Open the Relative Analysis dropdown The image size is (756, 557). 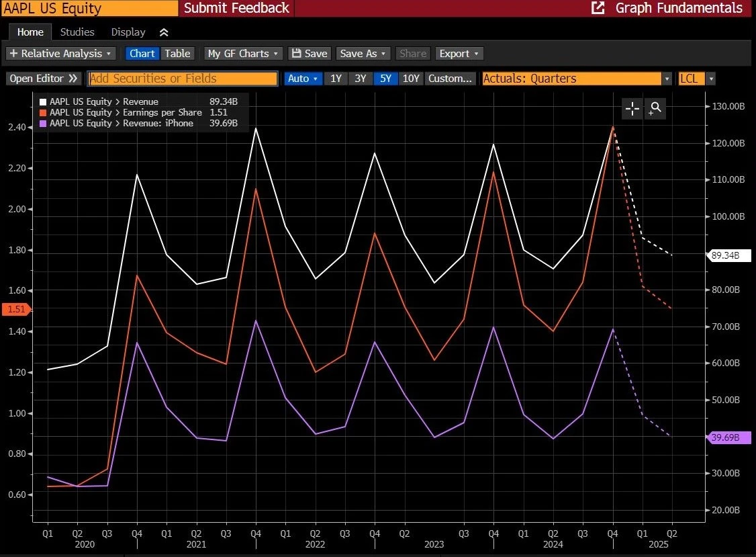pyautogui.click(x=60, y=54)
